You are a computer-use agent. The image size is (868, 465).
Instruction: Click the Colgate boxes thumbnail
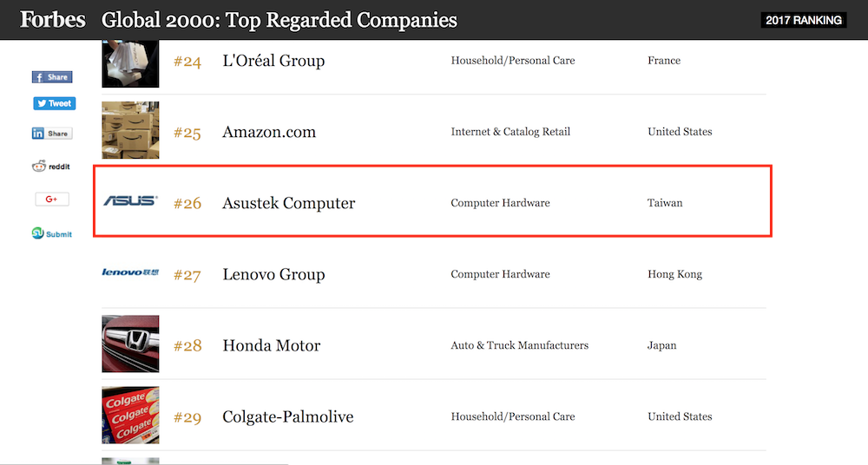(x=130, y=416)
